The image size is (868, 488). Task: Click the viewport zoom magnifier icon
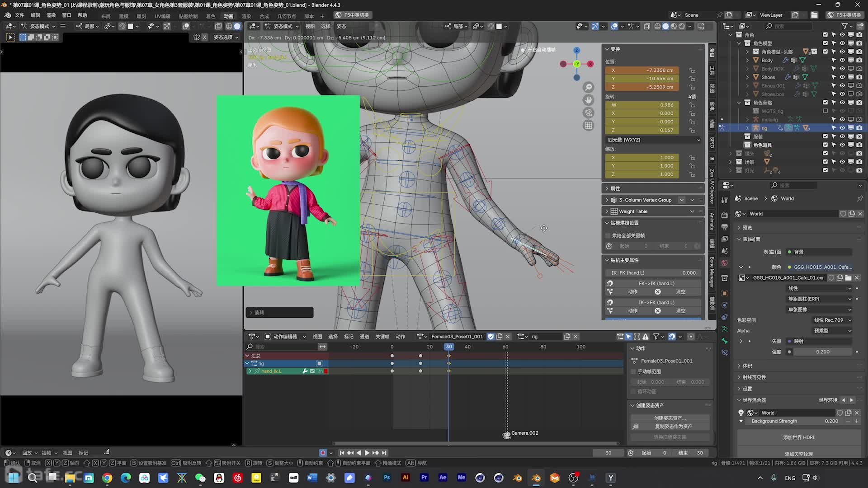pos(588,87)
